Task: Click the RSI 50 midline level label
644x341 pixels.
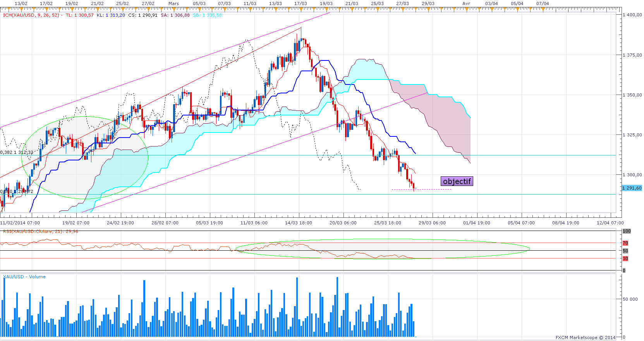Action: pos(625,251)
